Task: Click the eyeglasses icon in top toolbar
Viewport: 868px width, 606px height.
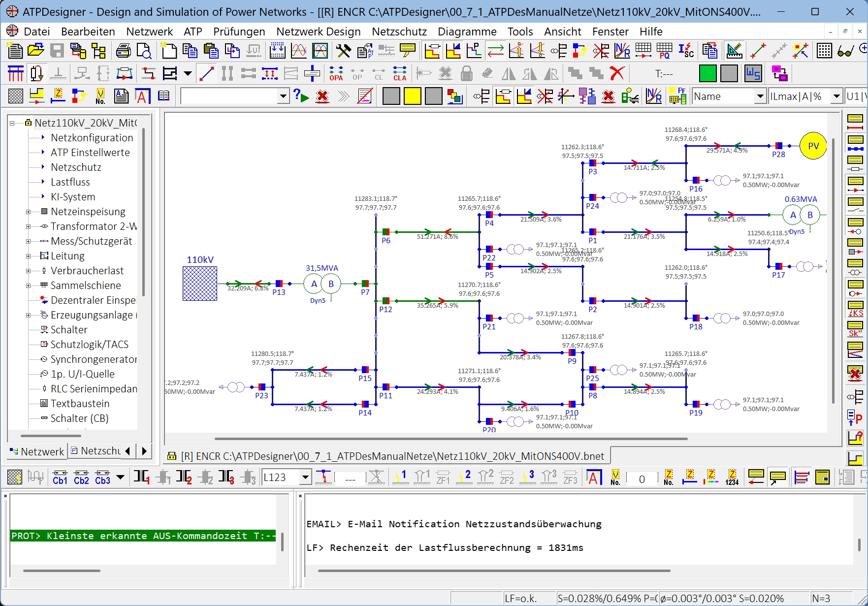Action: (845, 51)
